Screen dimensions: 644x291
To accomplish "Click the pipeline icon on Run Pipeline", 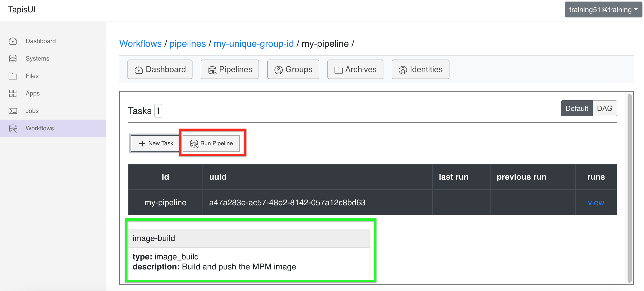I will point(194,144).
